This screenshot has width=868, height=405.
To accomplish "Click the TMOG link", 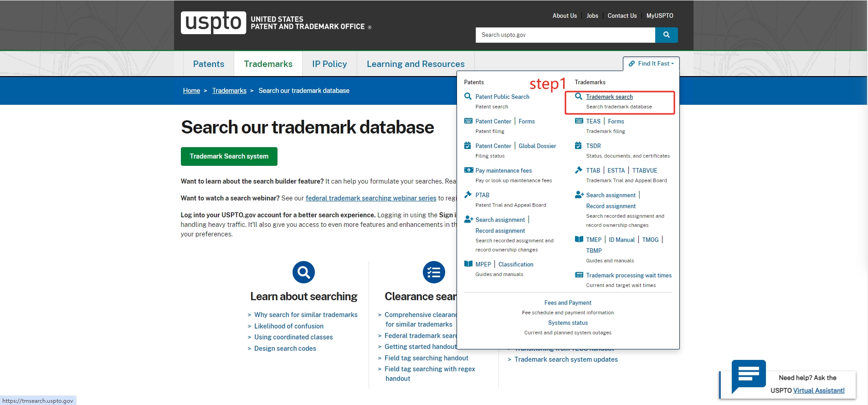I will 650,240.
